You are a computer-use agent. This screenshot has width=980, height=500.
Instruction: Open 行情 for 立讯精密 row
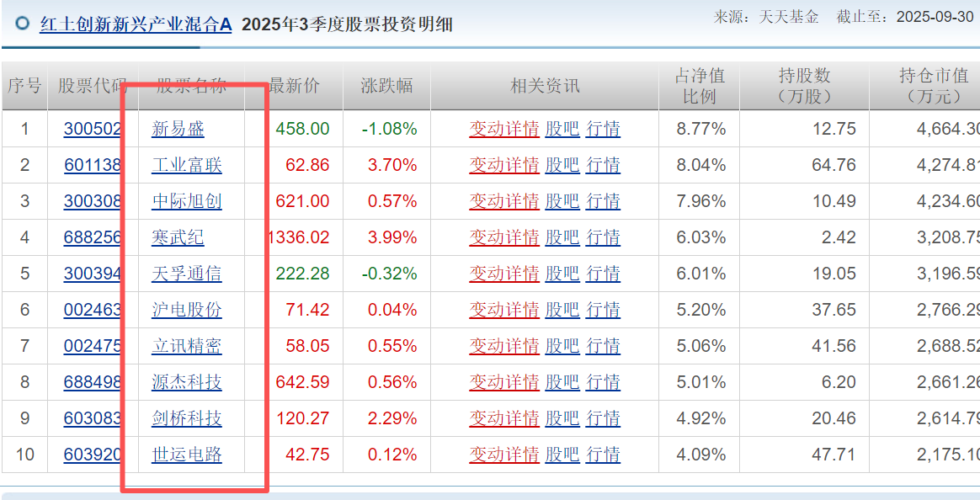[603, 346]
